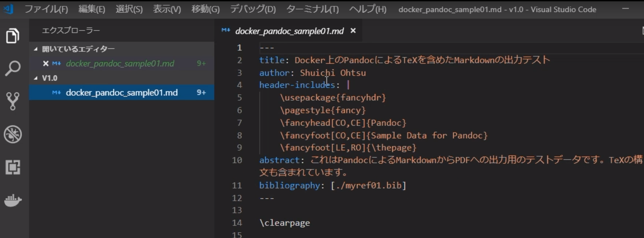Image resolution: width=644 pixels, height=238 pixels.
Task: Minimize the Visual Studio Code window
Action: [x=625, y=9]
